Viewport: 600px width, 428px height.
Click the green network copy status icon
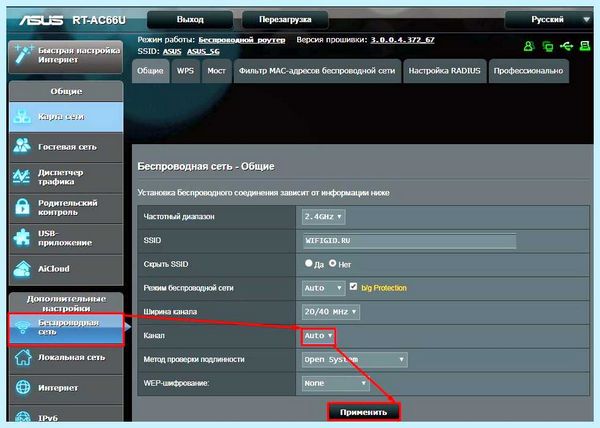point(548,47)
